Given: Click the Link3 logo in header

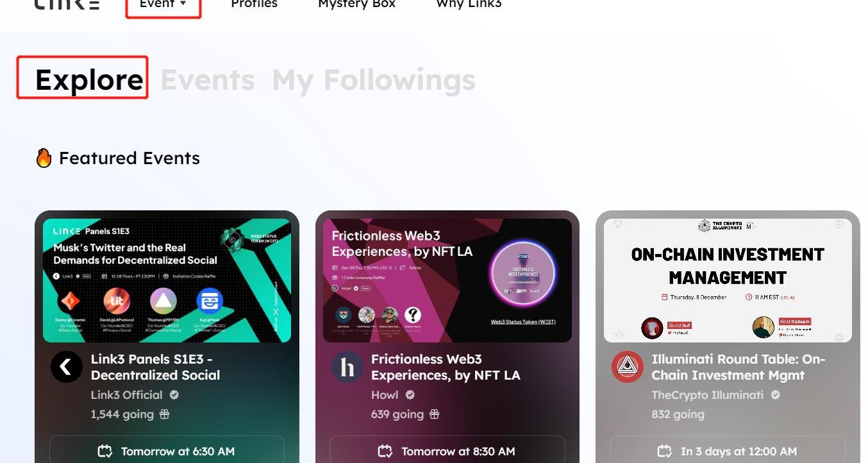Looking at the screenshot, I should click(67, 4).
